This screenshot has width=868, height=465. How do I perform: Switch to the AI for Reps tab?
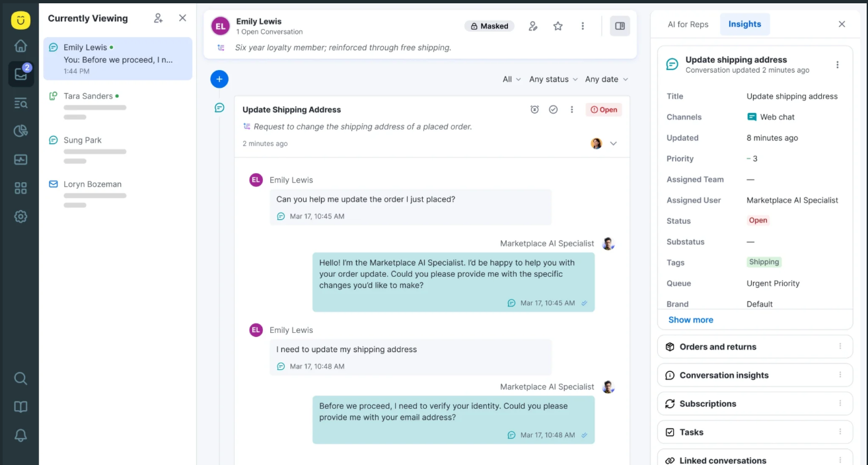point(688,24)
